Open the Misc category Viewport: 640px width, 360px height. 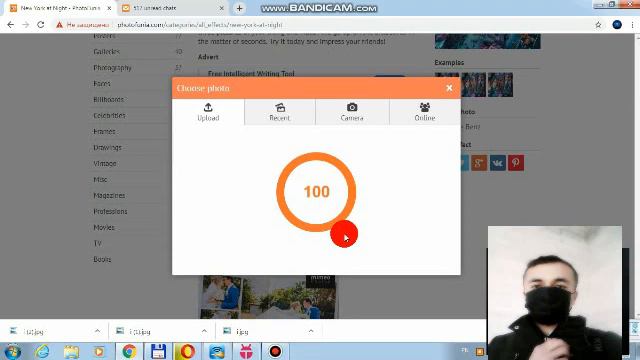(100, 179)
